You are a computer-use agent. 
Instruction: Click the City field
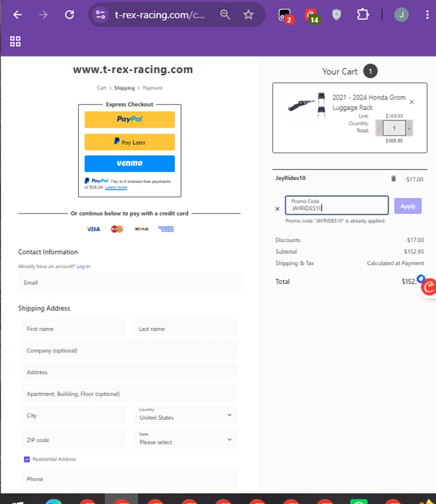[x=74, y=415]
